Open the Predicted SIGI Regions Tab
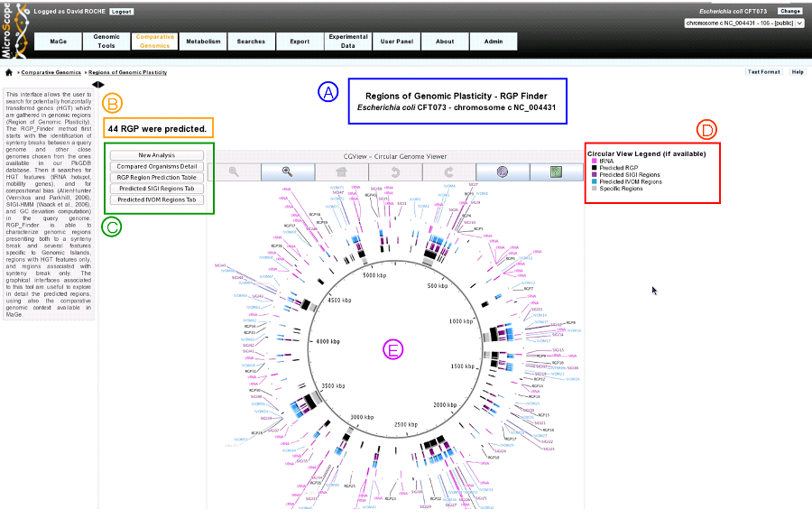The height and width of the screenshot is (528, 812). point(157,189)
